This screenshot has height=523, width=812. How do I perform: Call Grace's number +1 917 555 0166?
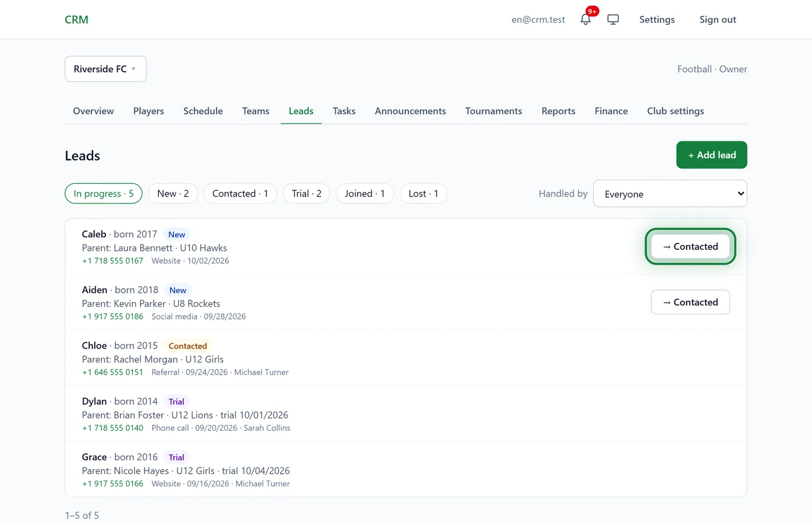(113, 484)
